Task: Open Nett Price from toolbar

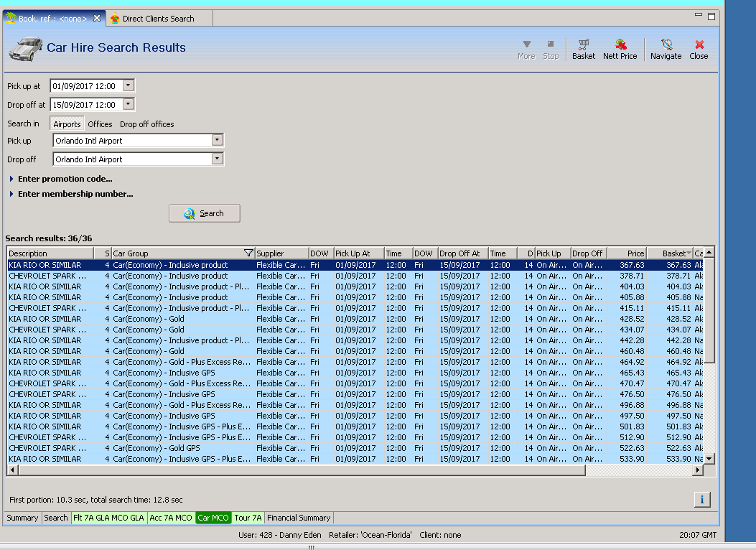Action: 620,49
